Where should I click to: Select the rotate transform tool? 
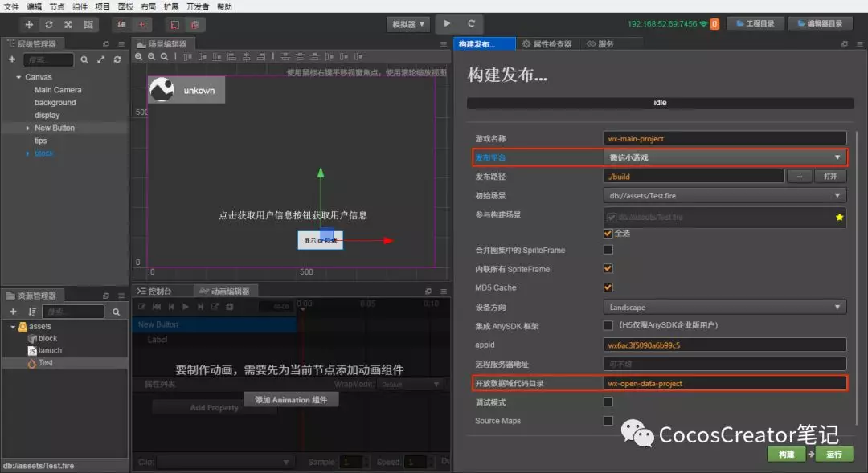click(x=49, y=24)
